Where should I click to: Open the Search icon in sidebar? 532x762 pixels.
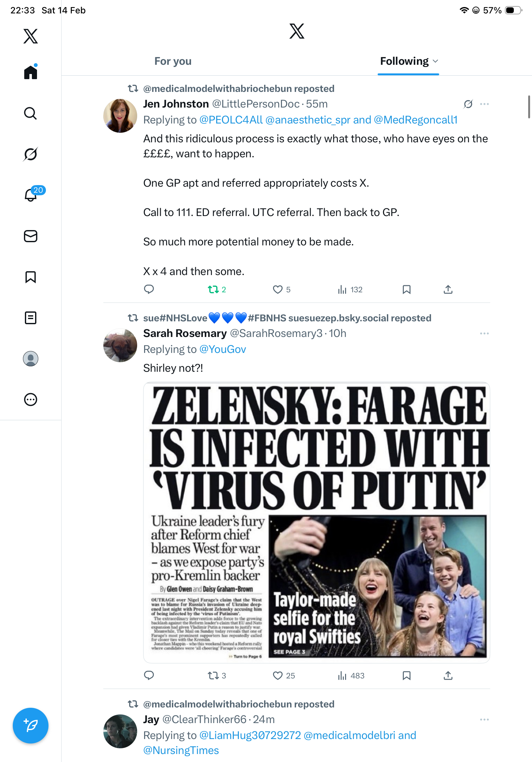[31, 114]
